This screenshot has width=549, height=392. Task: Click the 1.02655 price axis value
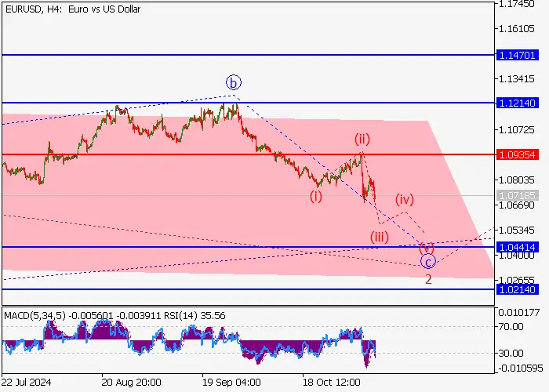(x=517, y=280)
